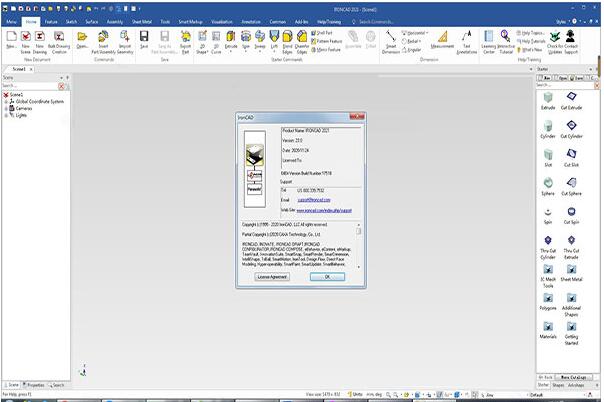The image size is (604, 402).
Task: Click Shell Part command
Action: pos(322,33)
